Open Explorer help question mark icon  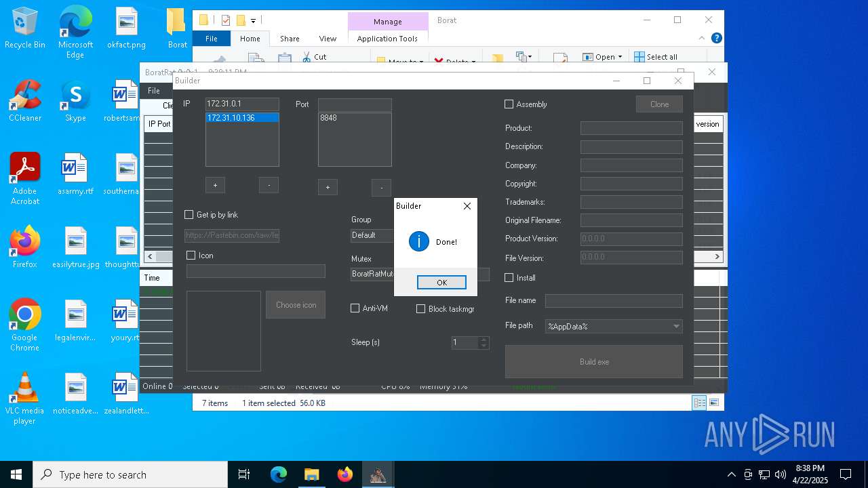pyautogui.click(x=717, y=39)
